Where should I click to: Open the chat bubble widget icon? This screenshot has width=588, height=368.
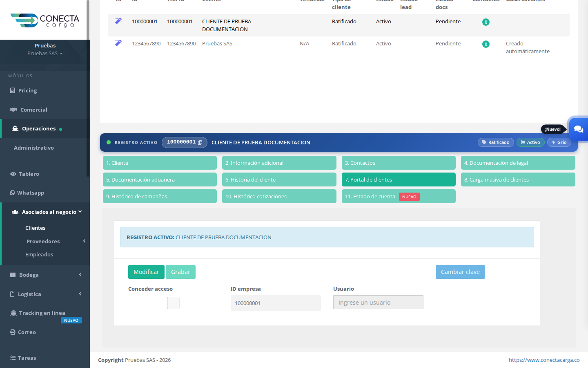[578, 129]
